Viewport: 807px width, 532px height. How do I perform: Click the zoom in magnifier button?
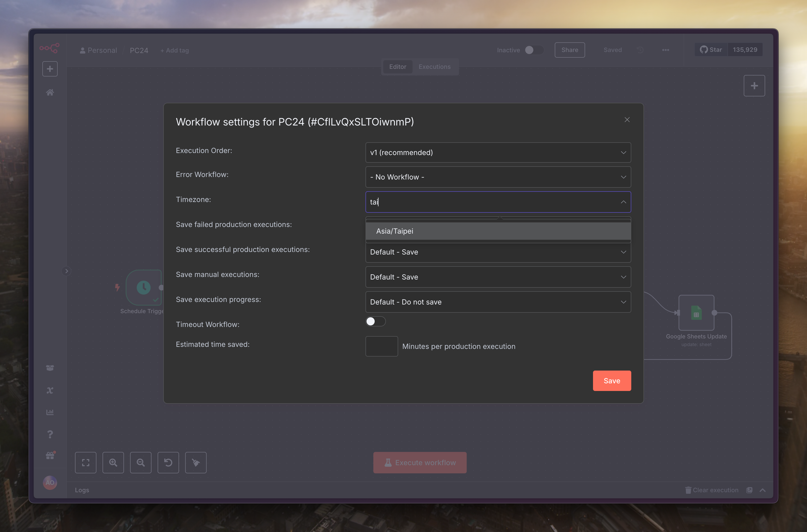click(113, 462)
